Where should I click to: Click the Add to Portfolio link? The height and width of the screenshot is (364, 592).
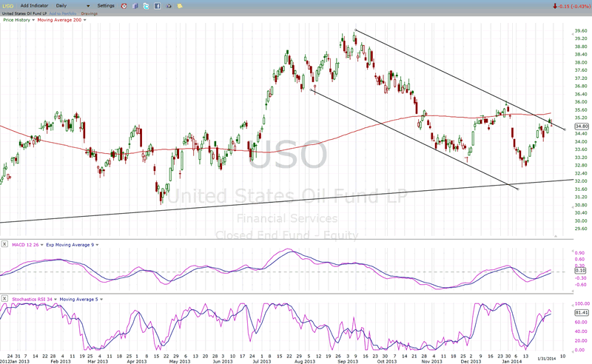click(x=63, y=13)
